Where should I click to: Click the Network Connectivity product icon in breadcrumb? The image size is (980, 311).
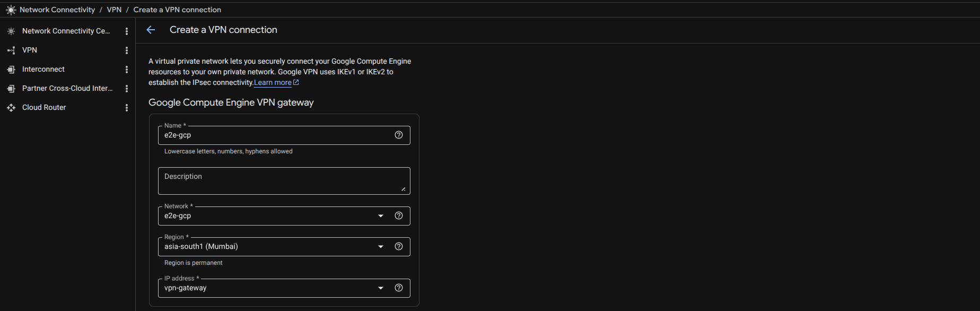pos(11,10)
